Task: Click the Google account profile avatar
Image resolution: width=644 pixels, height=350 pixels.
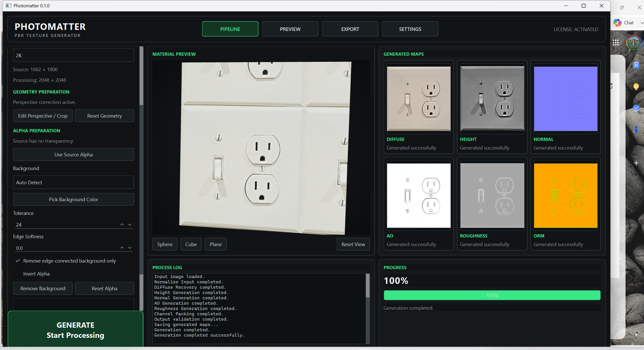Action: click(x=633, y=43)
